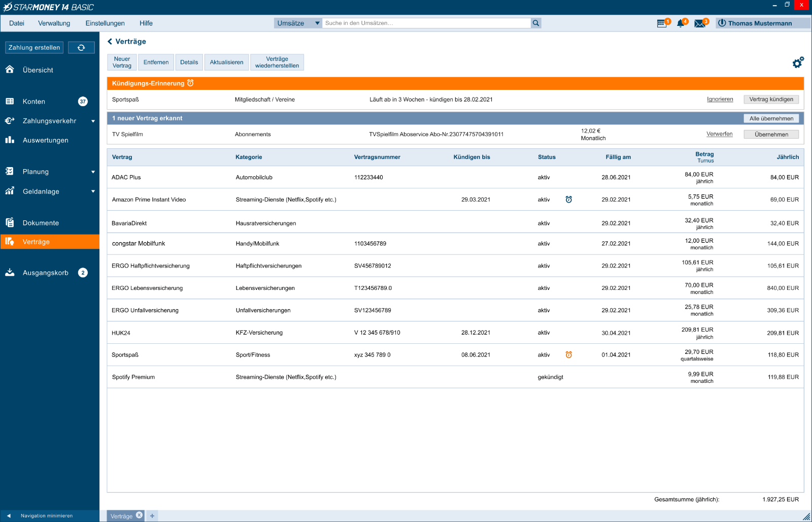
Task: Expand the Geldanlage sidebar section
Action: (x=93, y=191)
